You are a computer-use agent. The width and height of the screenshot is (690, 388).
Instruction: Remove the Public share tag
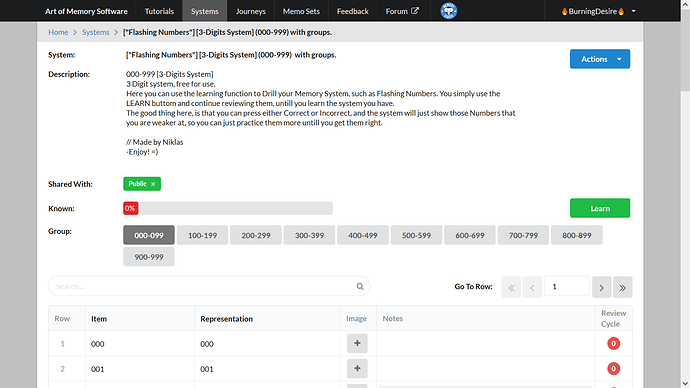click(153, 184)
